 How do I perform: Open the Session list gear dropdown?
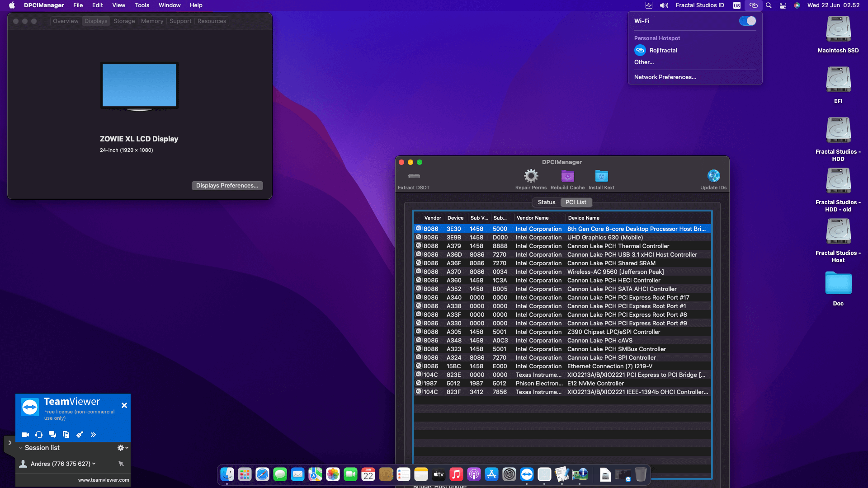pos(123,448)
